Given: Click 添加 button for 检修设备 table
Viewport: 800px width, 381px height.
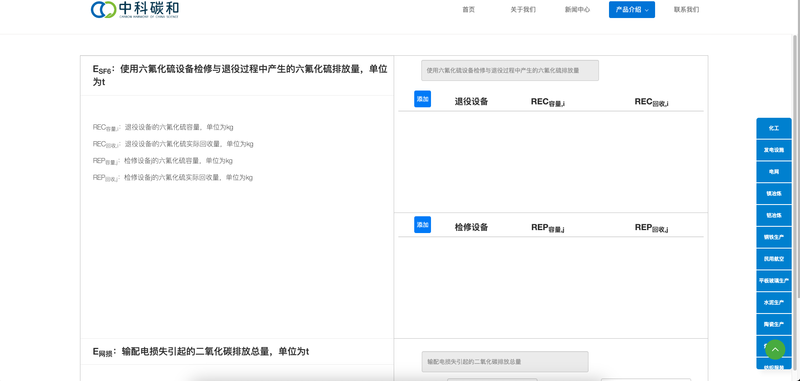Looking at the screenshot, I should (422, 224).
